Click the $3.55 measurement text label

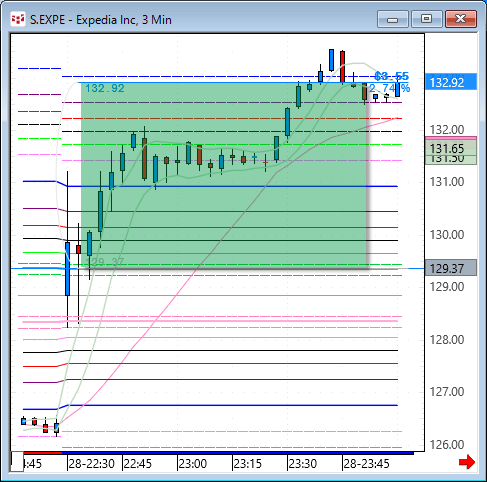tap(391, 76)
